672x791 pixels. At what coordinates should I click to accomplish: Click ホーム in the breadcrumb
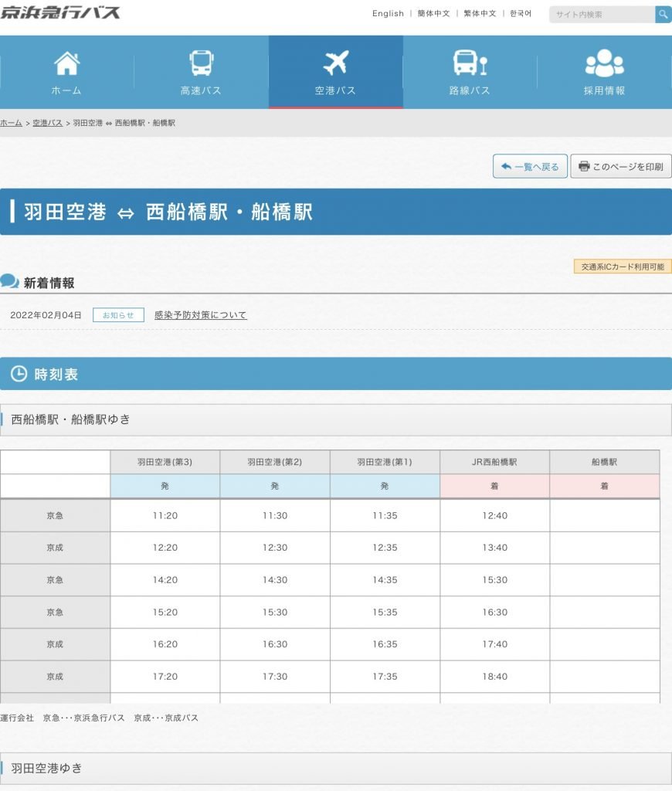tap(11, 123)
